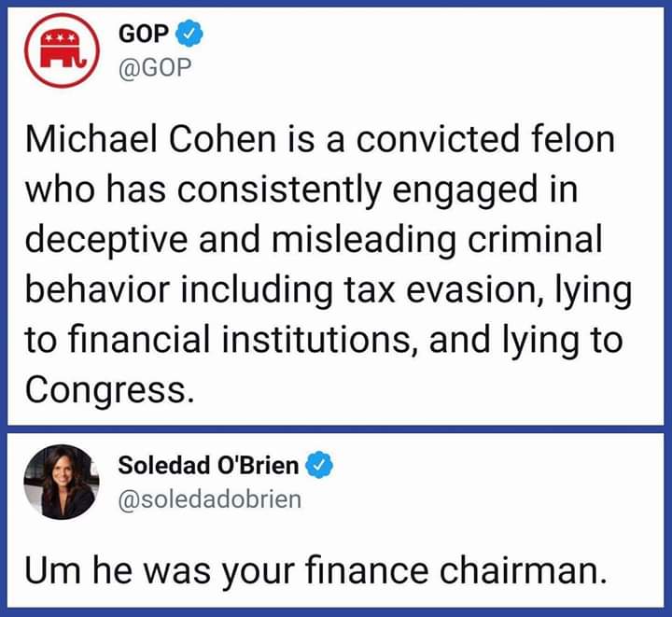Click the verified badge next to Soledad O'Brien
Viewport: 672px width, 617px height.
pyautogui.click(x=321, y=463)
